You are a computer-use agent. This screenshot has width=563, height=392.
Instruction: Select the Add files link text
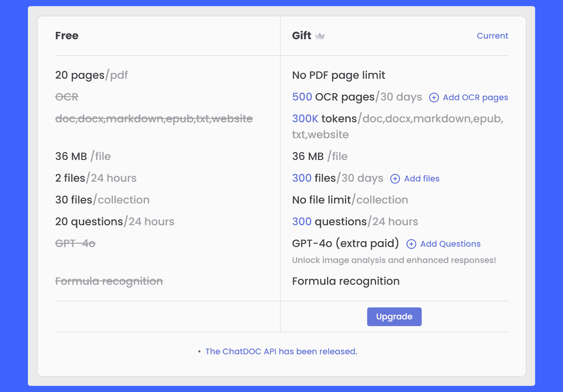click(x=422, y=179)
